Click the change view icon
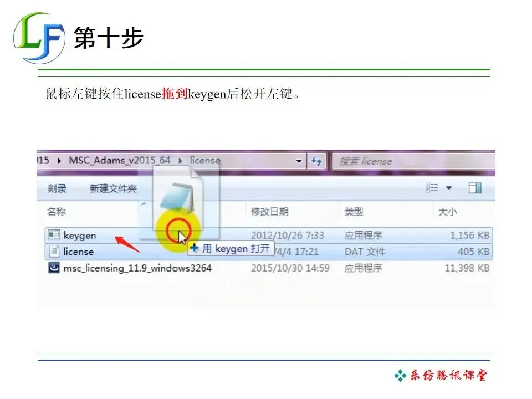This screenshot has height=399, width=532. coord(432,188)
